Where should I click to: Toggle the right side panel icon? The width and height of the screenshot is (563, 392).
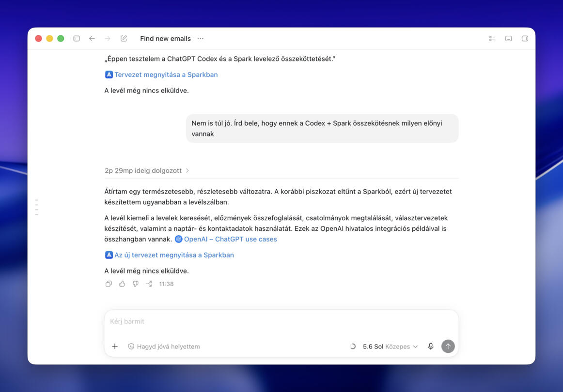525,38
